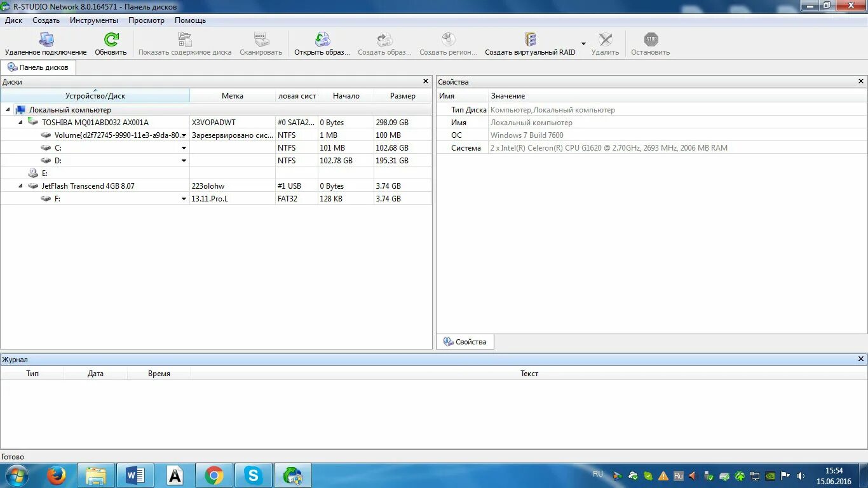Image resolution: width=868 pixels, height=488 pixels.
Task: Click the Создать виртуальный RAID icon
Action: [531, 40]
